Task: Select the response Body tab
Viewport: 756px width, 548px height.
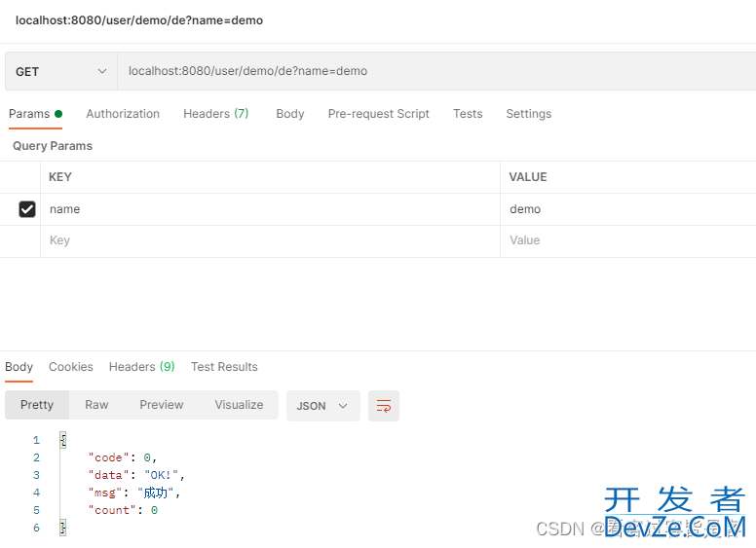Action: (x=19, y=367)
